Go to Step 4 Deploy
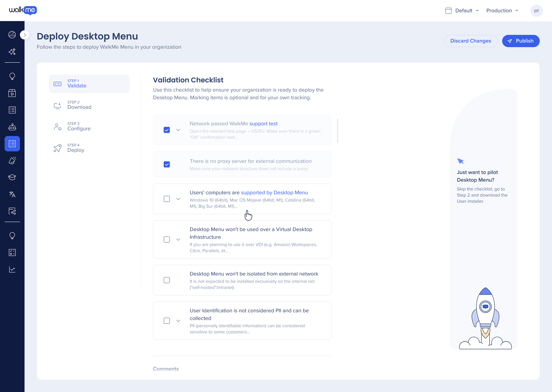 (x=89, y=148)
